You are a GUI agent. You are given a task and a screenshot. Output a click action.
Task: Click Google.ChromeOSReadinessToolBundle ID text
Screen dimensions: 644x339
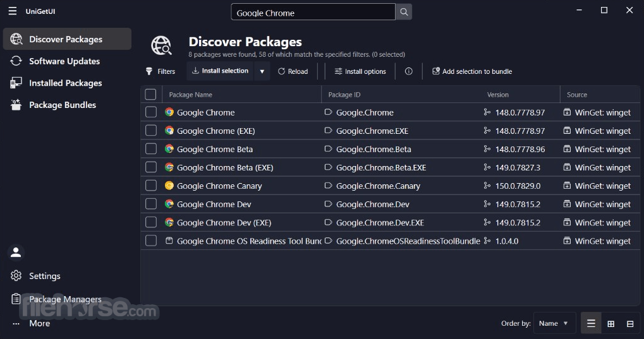pyautogui.click(x=408, y=241)
